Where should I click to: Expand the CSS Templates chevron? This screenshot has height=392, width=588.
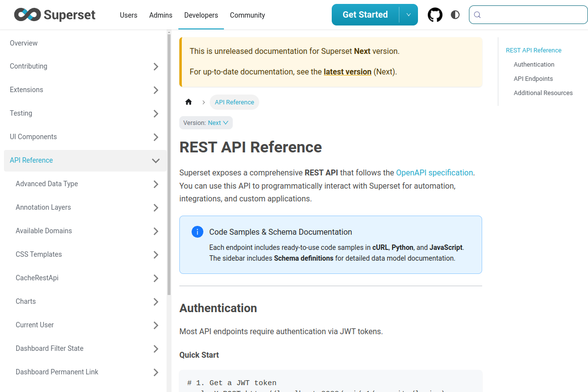click(156, 255)
